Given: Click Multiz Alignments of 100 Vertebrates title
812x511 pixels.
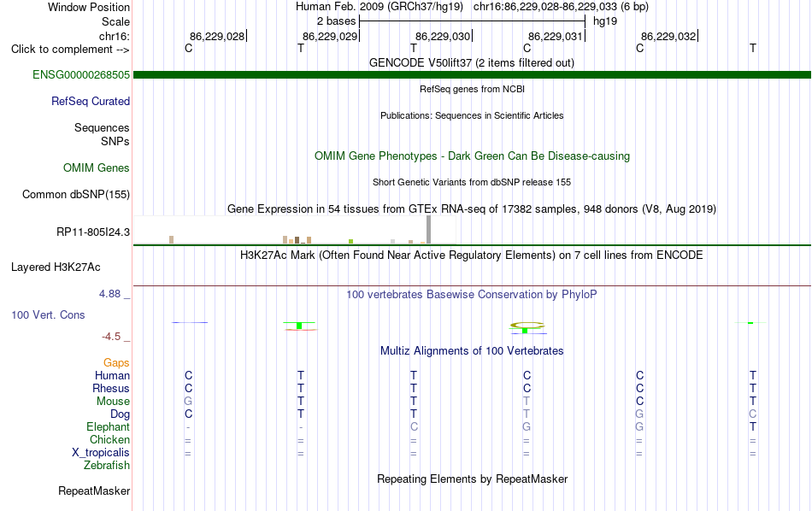Looking at the screenshot, I should point(472,350).
